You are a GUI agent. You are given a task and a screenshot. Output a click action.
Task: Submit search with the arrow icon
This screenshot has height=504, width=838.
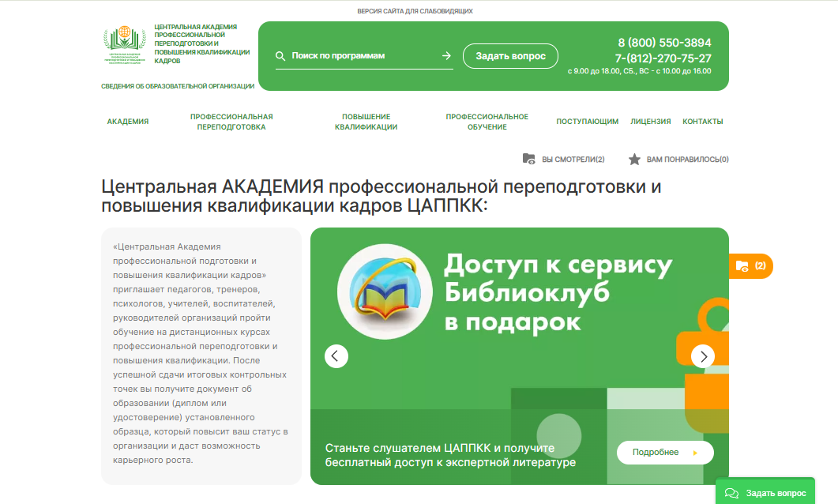446,55
